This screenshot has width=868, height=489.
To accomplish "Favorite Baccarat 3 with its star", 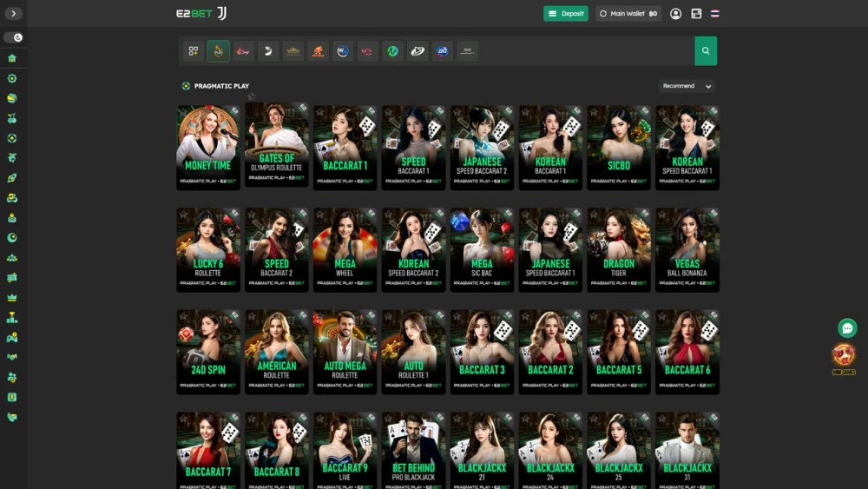I will pyautogui.click(x=457, y=317).
